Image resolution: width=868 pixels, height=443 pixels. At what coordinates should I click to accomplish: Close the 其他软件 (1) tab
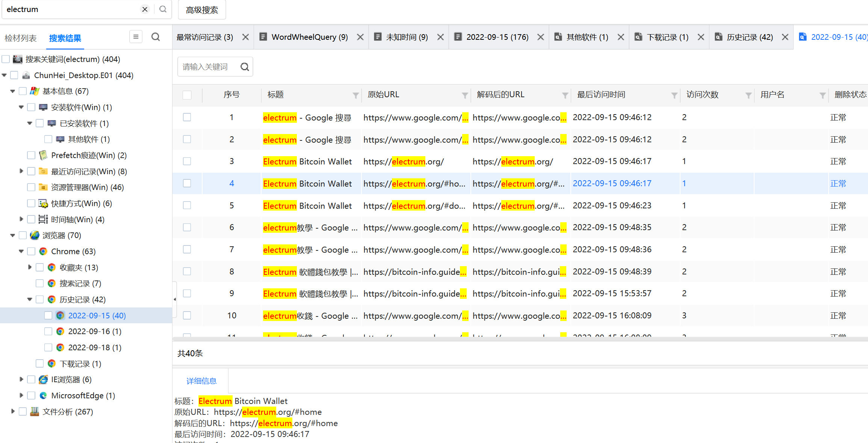[621, 37]
